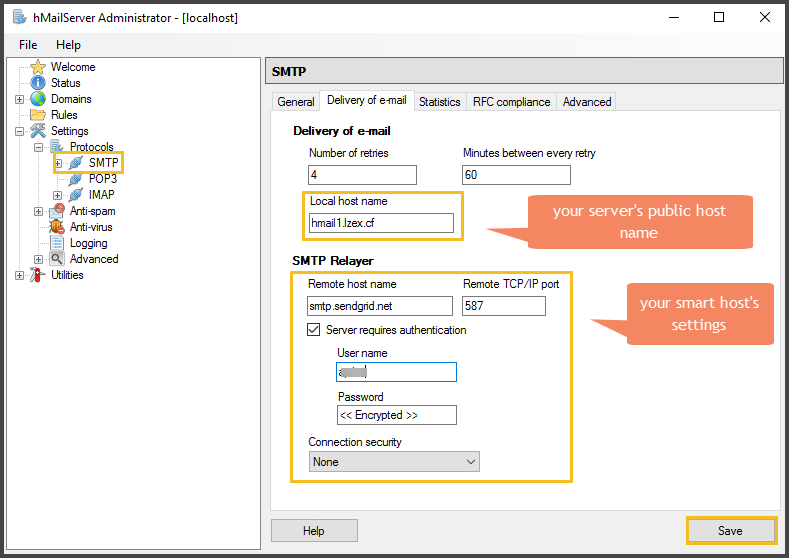Click the Minutes between every retry field
Screen dimensions: 789x558
(x=516, y=175)
